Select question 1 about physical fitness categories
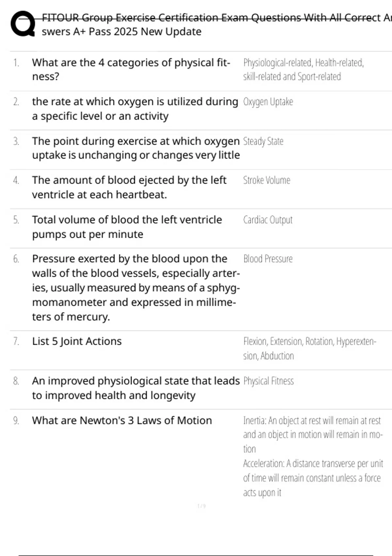This screenshot has height=556, width=392. click(131, 69)
